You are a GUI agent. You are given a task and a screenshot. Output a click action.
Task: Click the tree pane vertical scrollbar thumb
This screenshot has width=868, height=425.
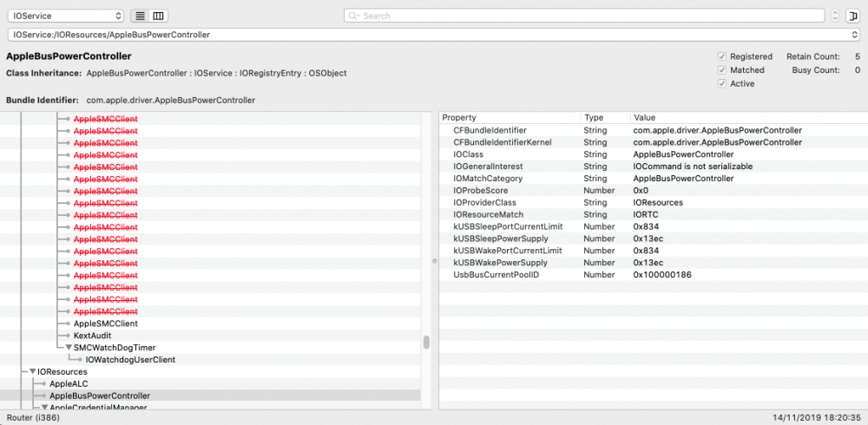tap(427, 342)
